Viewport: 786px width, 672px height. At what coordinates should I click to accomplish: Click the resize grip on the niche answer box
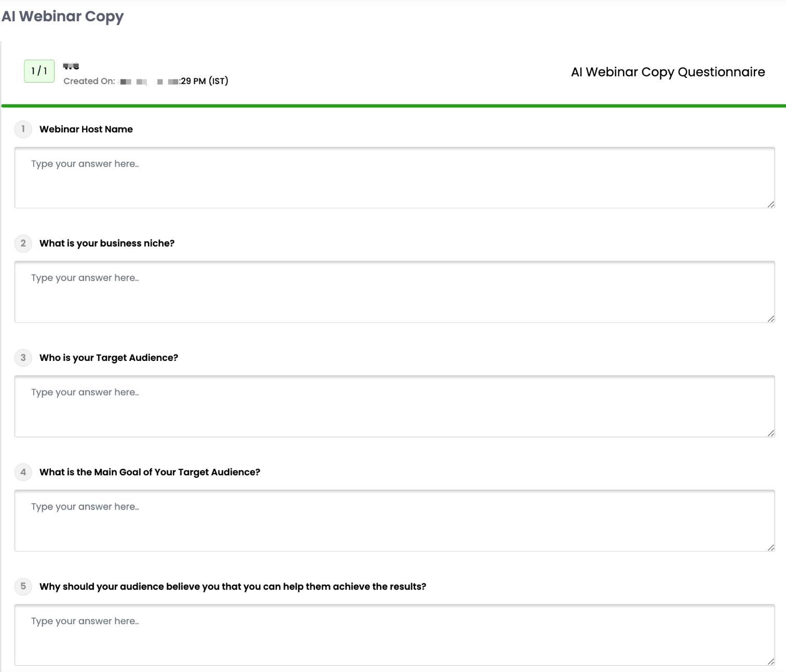tap(770, 319)
